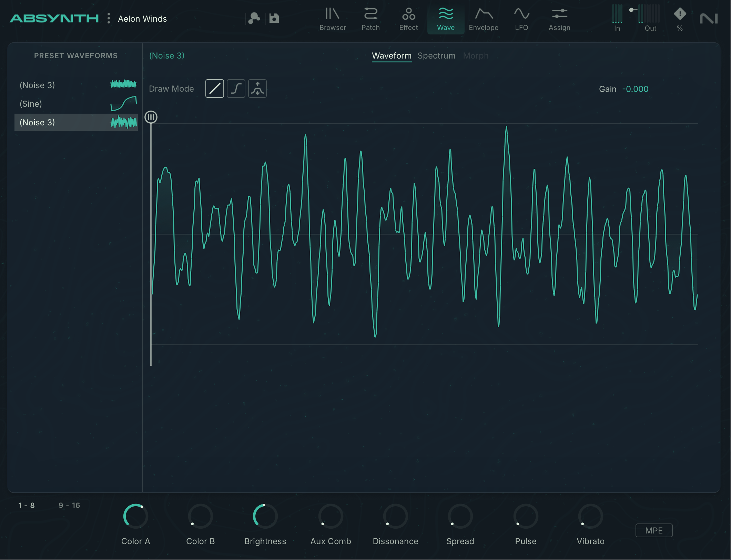Click the Gain value field
731x560 pixels.
pos(635,89)
